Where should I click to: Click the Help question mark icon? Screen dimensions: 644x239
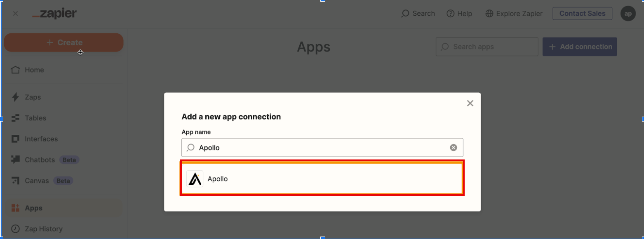point(451,14)
